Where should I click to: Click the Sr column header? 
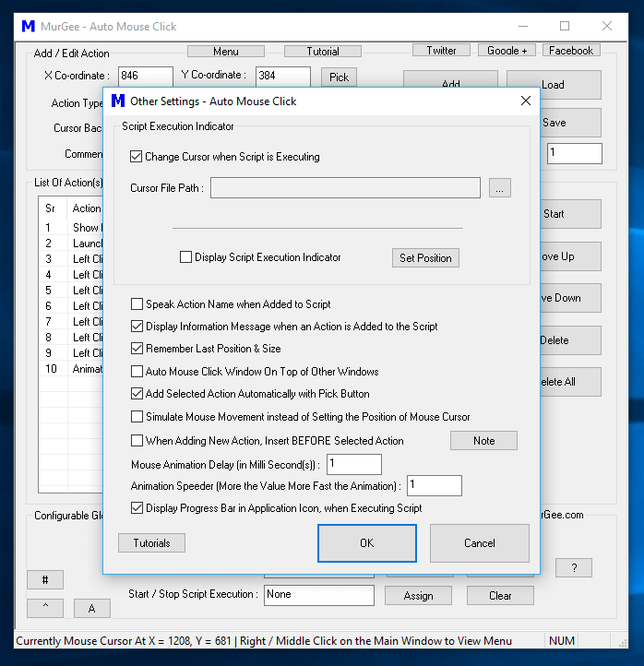point(53,208)
